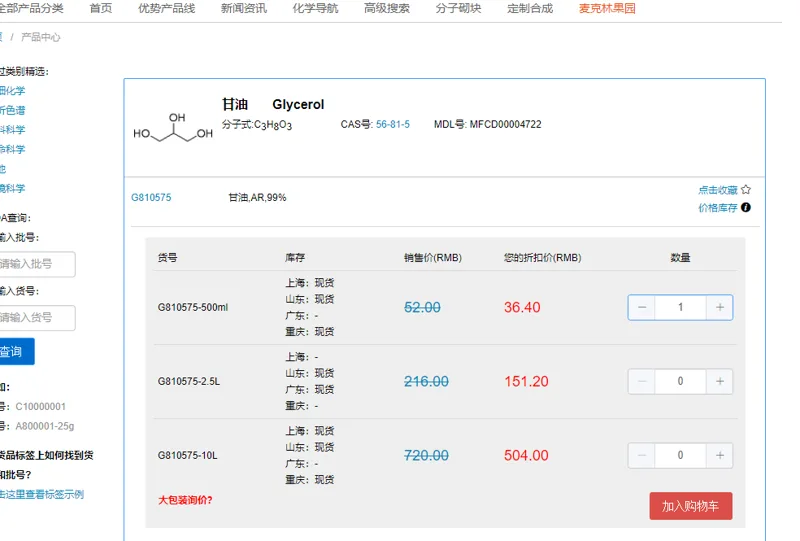Click quantity field of G810575-2.5L
Viewport: 800px width, 541px height.
point(680,381)
